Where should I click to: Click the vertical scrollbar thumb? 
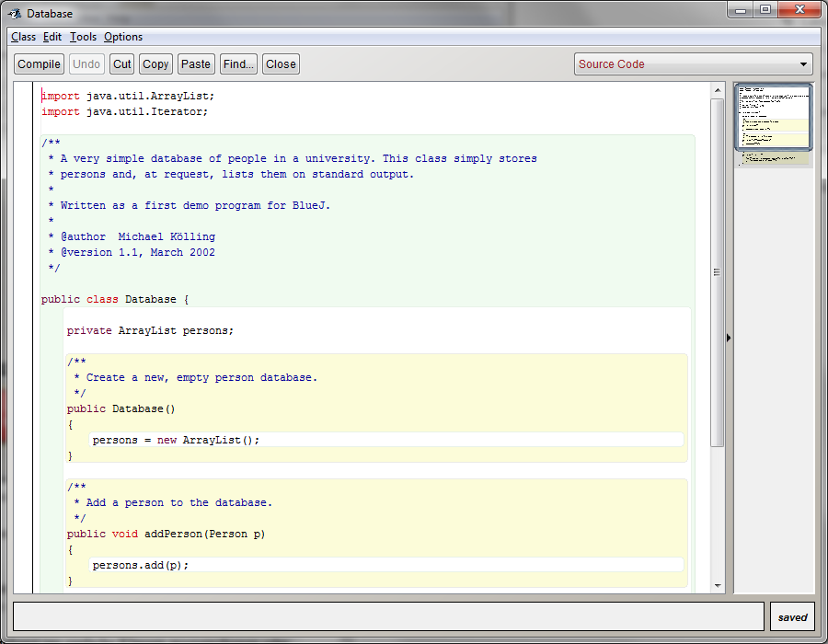(x=718, y=272)
